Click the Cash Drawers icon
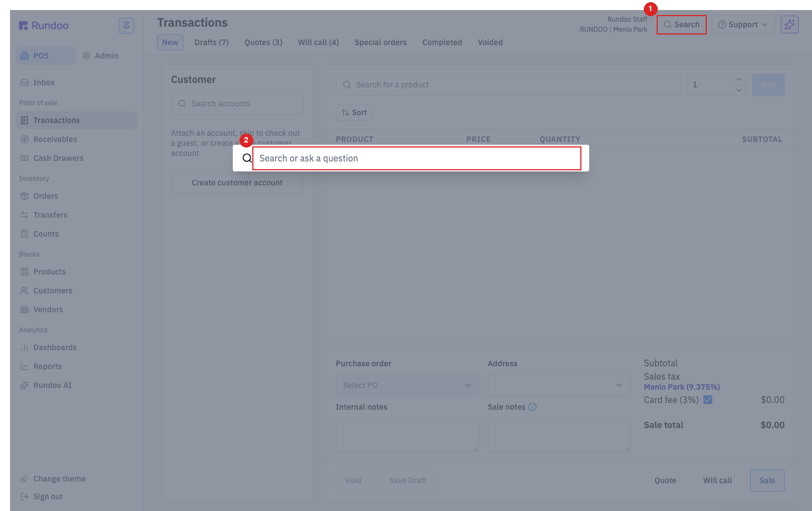The height and width of the screenshot is (511, 812). pos(25,158)
